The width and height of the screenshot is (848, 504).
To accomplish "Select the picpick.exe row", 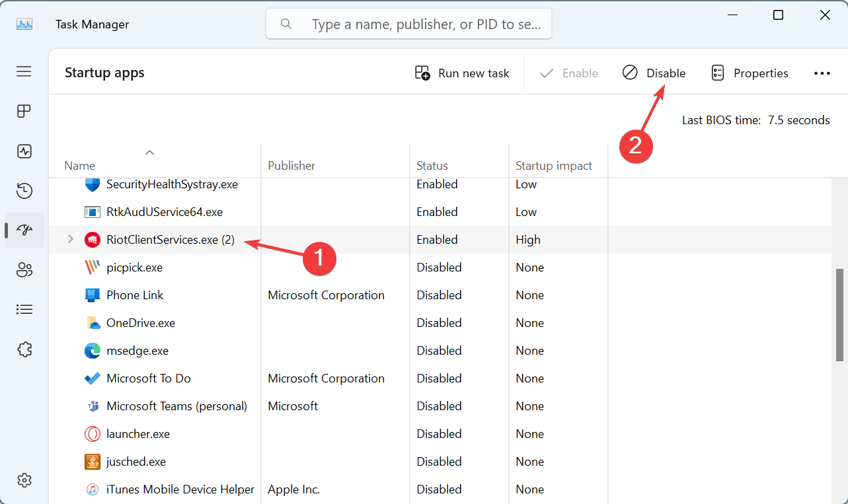I will pos(440,268).
